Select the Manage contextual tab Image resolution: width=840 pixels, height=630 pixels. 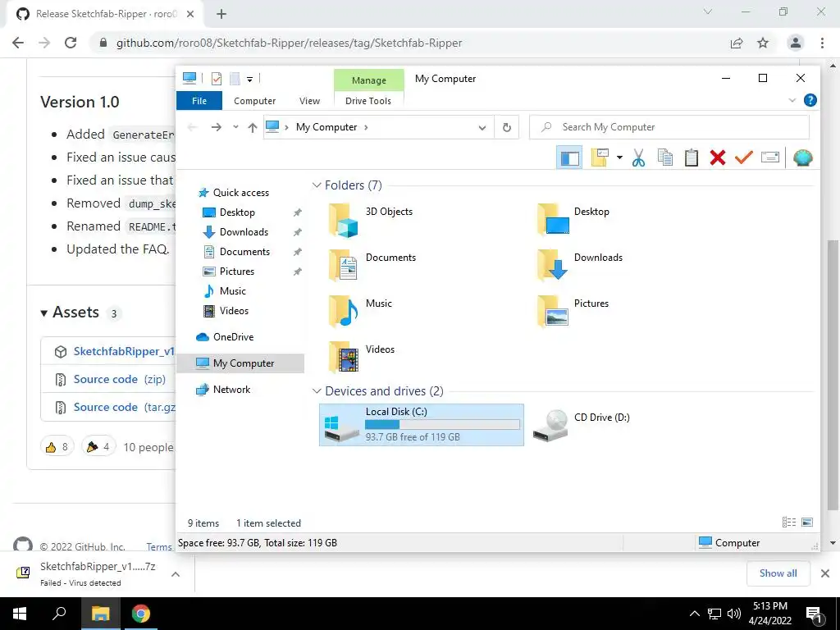368,80
